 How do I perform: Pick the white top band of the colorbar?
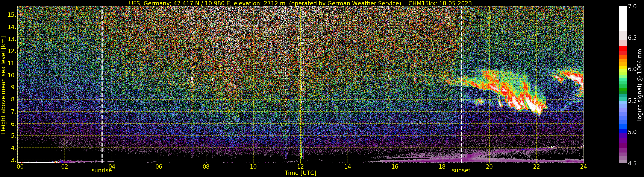623,19
